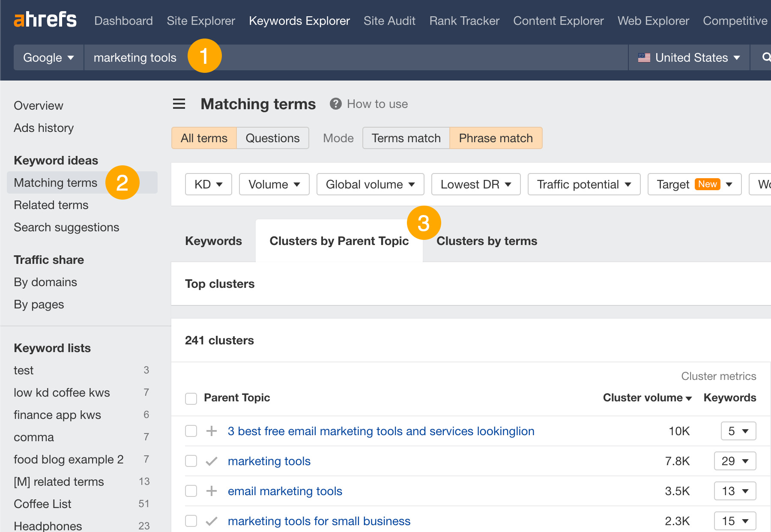771x532 pixels.
Task: Click the ahrefs logo
Action: pyautogui.click(x=45, y=20)
